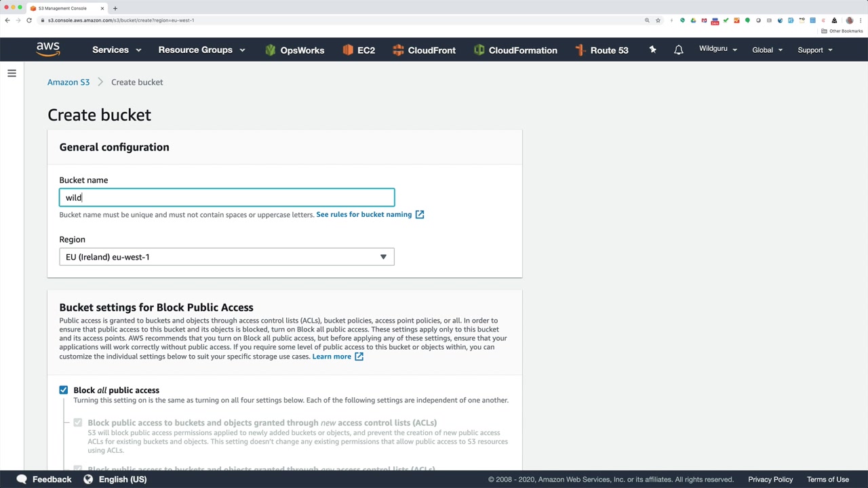The image size is (868, 488).
Task: Expand the Services menu
Action: (x=117, y=50)
